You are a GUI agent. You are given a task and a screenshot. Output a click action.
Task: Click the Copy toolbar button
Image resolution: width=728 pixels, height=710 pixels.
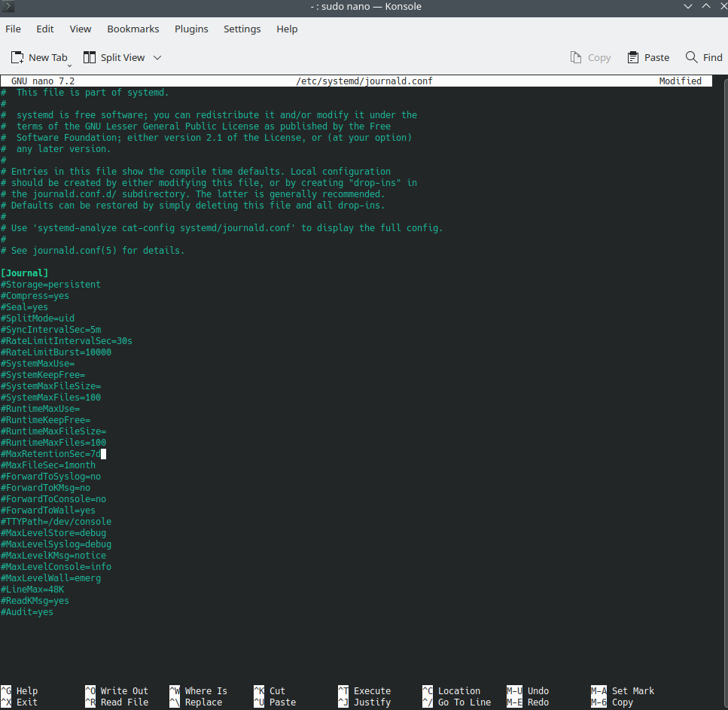click(x=590, y=57)
